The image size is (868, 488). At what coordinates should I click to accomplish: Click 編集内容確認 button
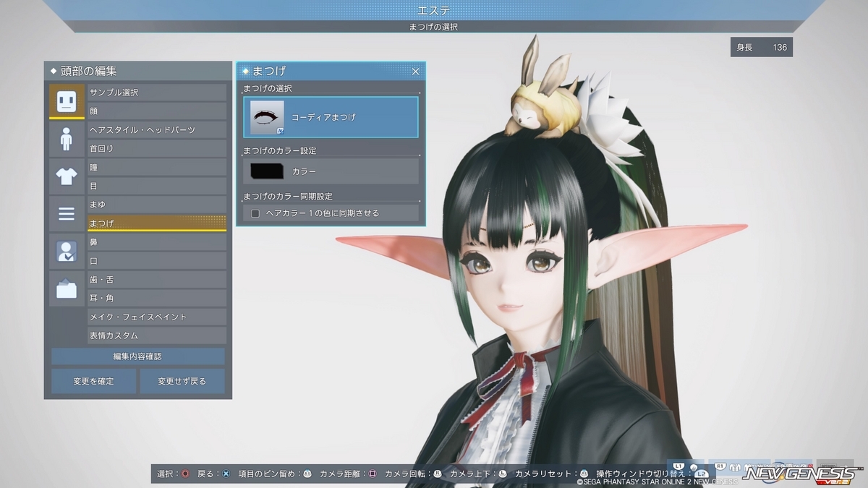[137, 356]
